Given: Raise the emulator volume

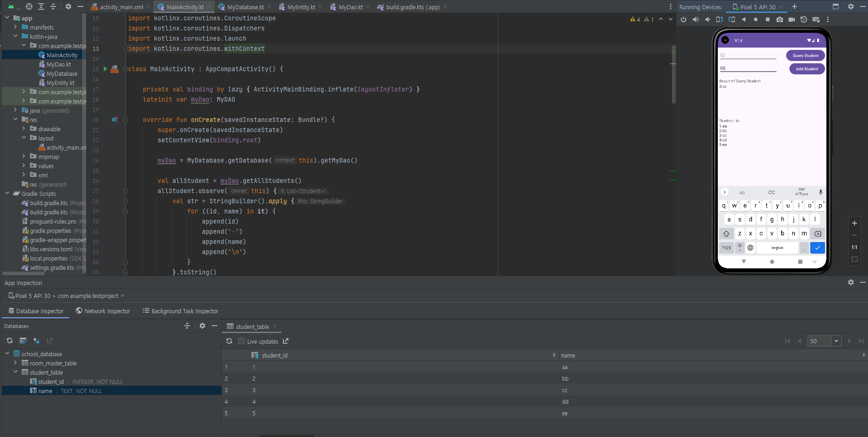Looking at the screenshot, I should (696, 19).
